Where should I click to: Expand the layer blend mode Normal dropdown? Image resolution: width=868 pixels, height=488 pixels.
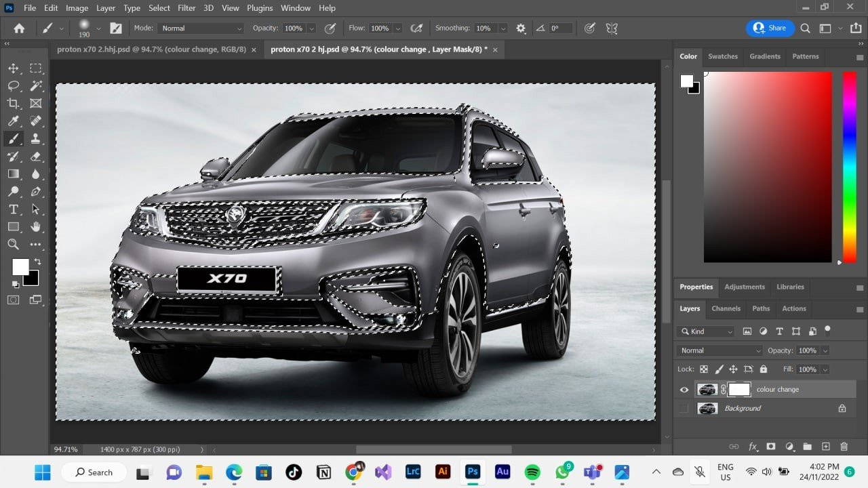pos(719,350)
